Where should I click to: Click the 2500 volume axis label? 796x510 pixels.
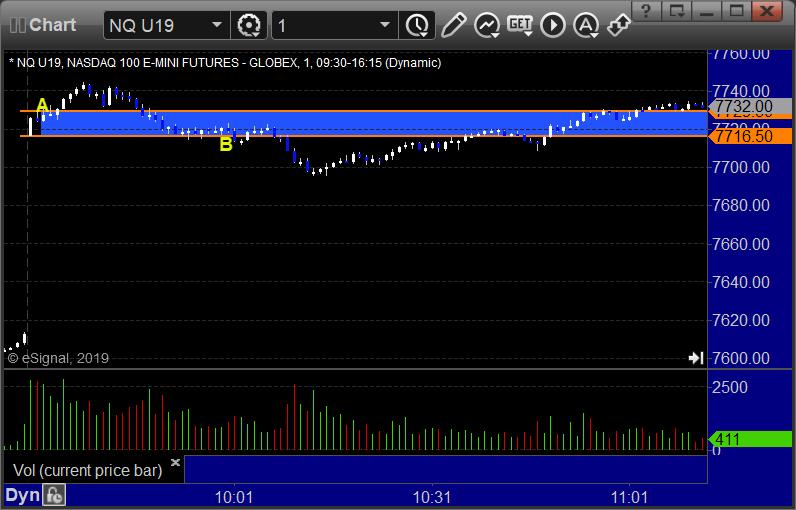pyautogui.click(x=729, y=387)
